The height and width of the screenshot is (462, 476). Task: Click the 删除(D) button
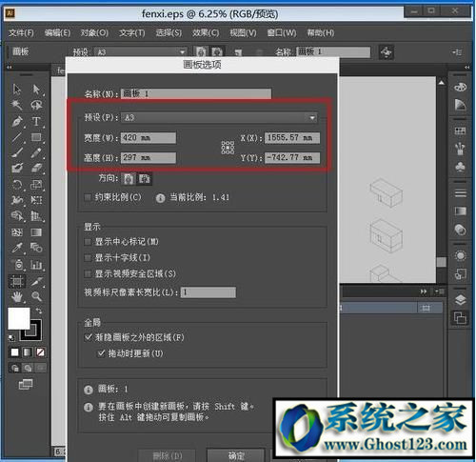[x=168, y=455]
